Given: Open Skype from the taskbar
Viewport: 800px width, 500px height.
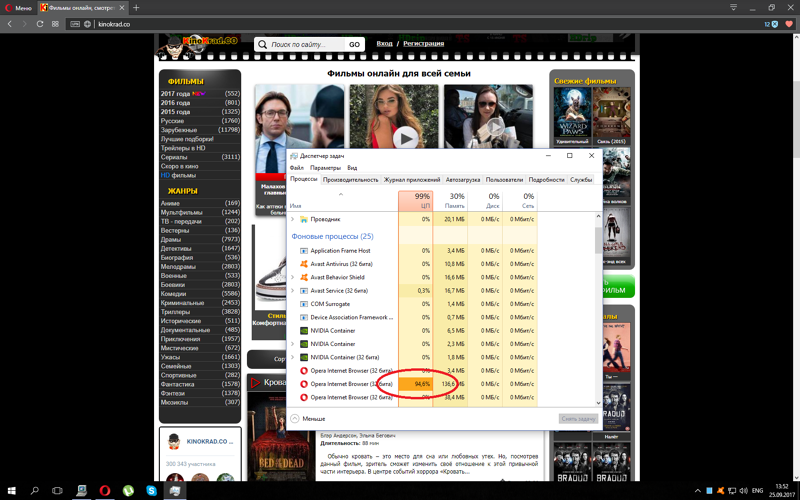Looking at the screenshot, I should pos(152,491).
